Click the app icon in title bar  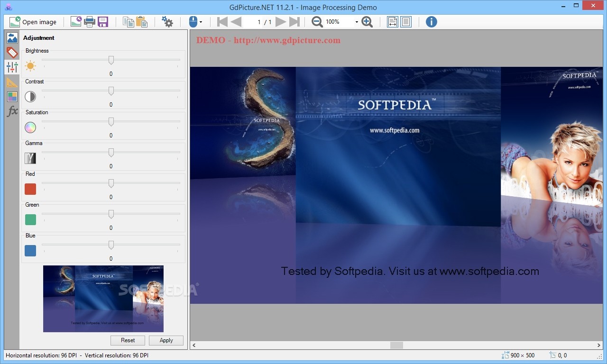pyautogui.click(x=9, y=7)
